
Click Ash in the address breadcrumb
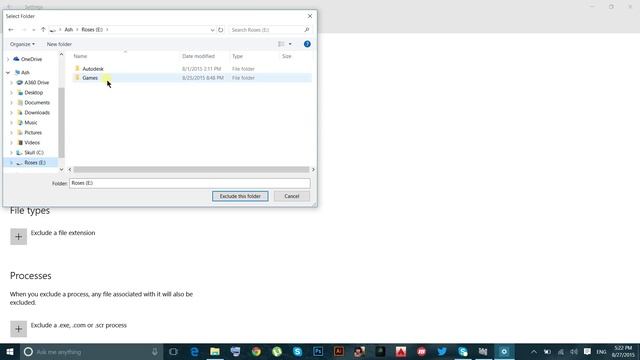pos(69,30)
